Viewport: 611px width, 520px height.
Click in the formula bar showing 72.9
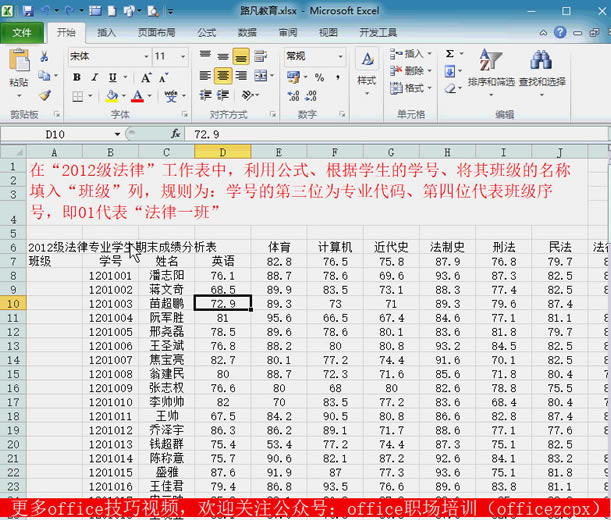[396, 134]
